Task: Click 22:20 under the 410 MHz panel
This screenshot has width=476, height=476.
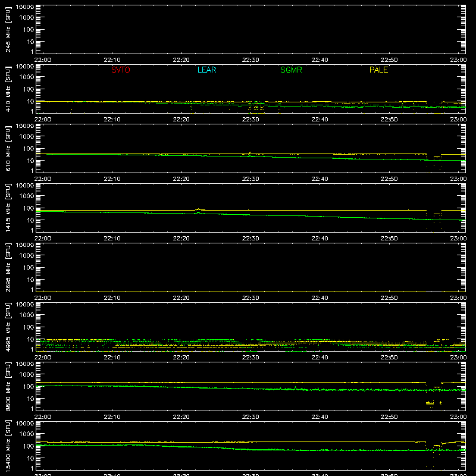Action: click(181, 120)
